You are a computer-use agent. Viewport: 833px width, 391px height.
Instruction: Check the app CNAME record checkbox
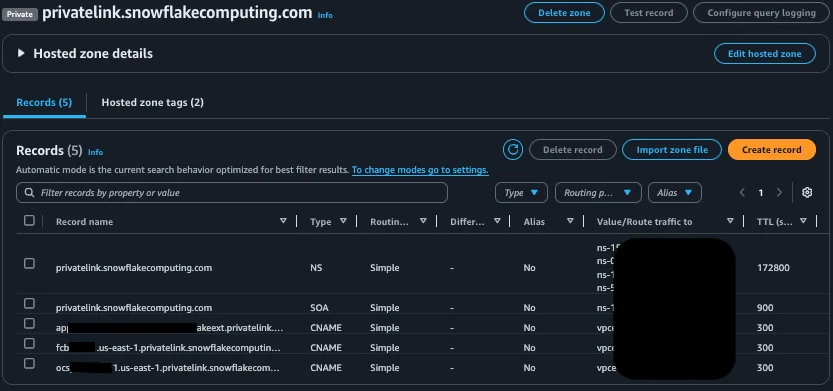click(x=29, y=324)
